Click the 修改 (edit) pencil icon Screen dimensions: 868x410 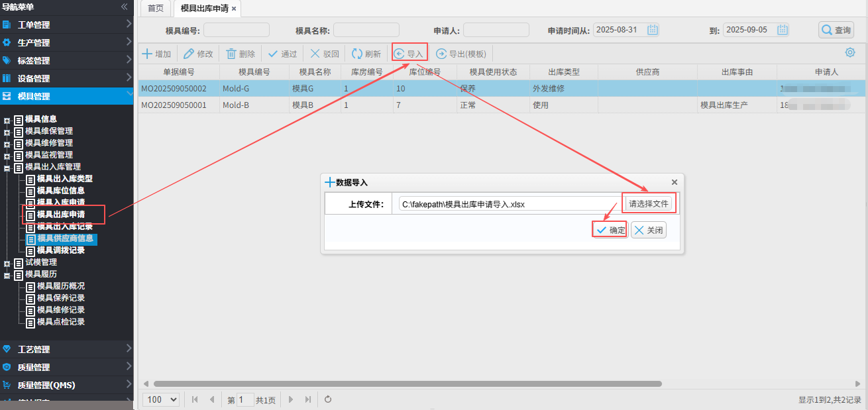pos(189,54)
